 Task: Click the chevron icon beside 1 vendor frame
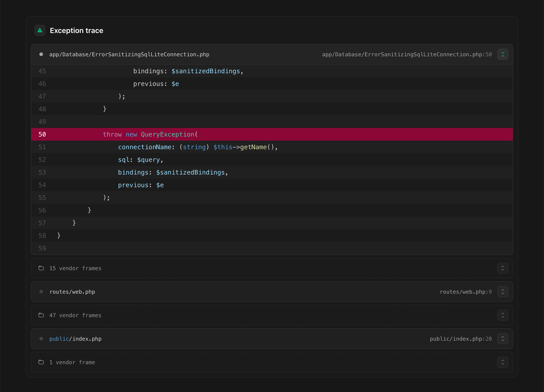pyautogui.click(x=503, y=362)
